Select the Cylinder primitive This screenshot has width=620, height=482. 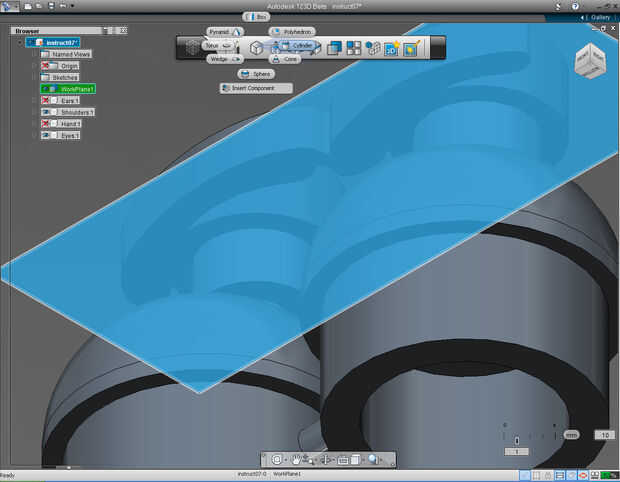pos(297,46)
